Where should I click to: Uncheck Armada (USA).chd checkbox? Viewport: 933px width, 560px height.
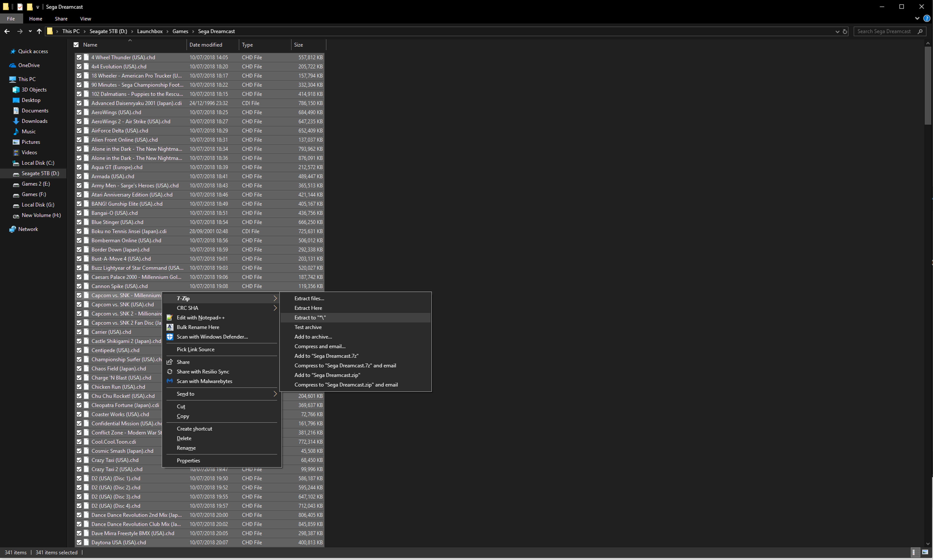79,176
